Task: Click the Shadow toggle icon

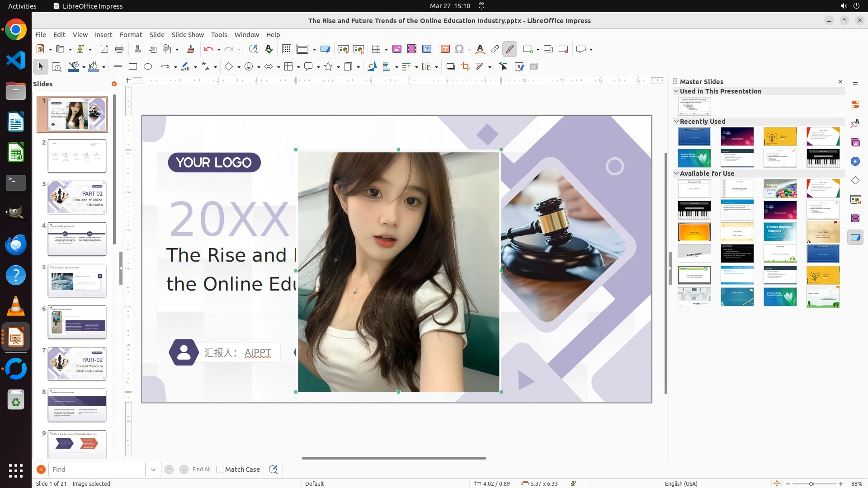Action: coord(450,67)
